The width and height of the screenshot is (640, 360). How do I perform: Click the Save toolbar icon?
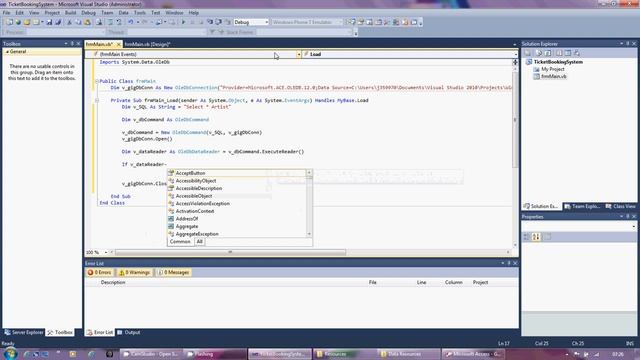click(49, 22)
